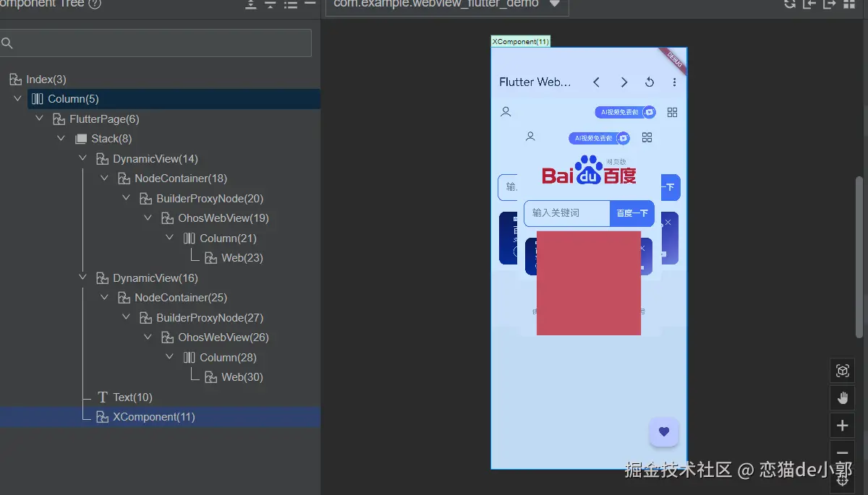868x495 pixels.
Task: Collapse the Stack(8) node arrow
Action: (61, 138)
